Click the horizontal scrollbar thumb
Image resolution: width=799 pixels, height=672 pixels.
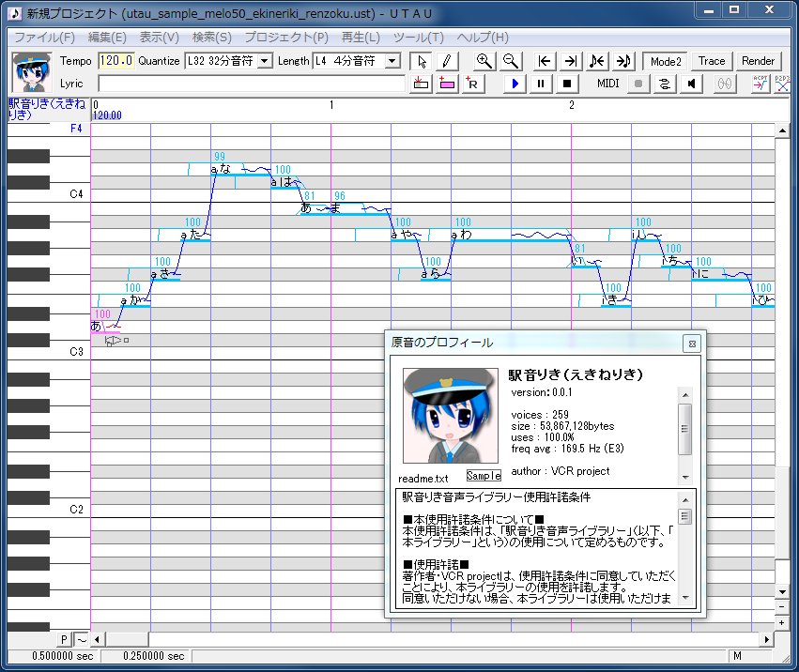126,639
